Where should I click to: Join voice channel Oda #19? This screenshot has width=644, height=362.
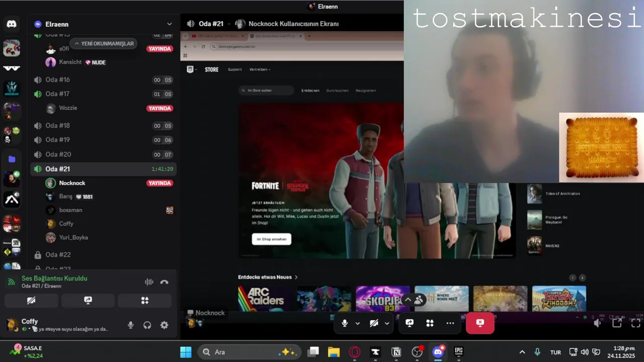click(103, 140)
